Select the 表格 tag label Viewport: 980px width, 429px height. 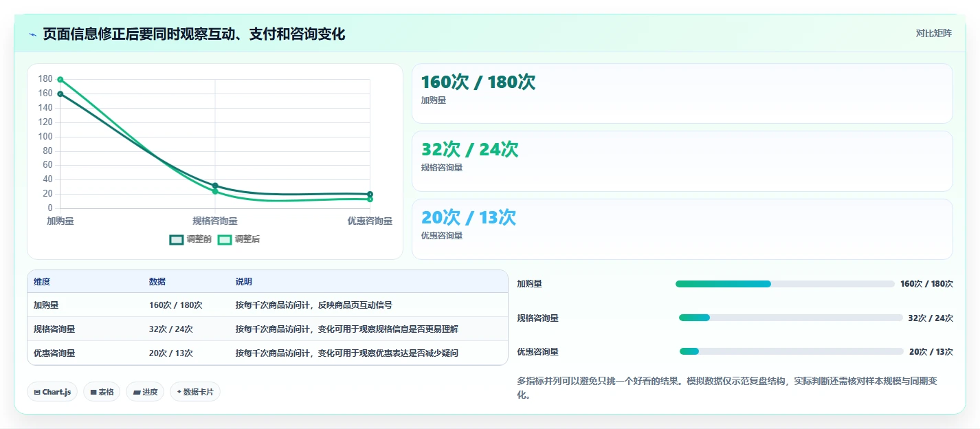tap(106, 392)
